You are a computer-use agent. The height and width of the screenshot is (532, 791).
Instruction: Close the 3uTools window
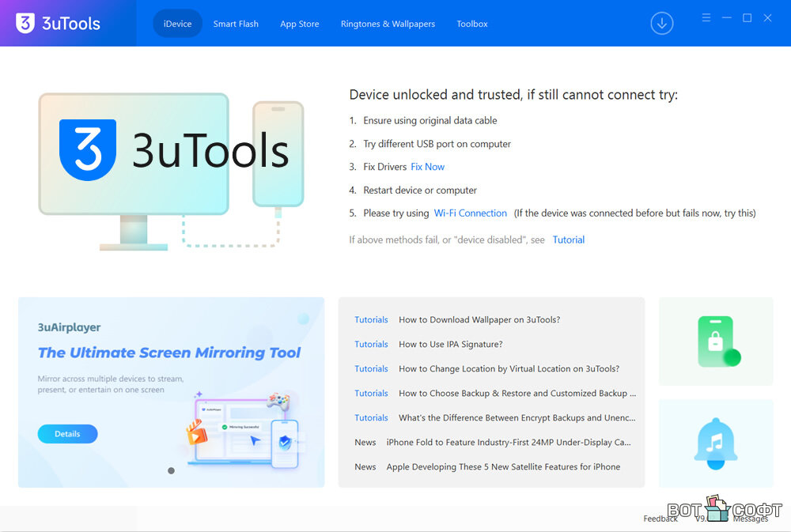[x=767, y=18]
